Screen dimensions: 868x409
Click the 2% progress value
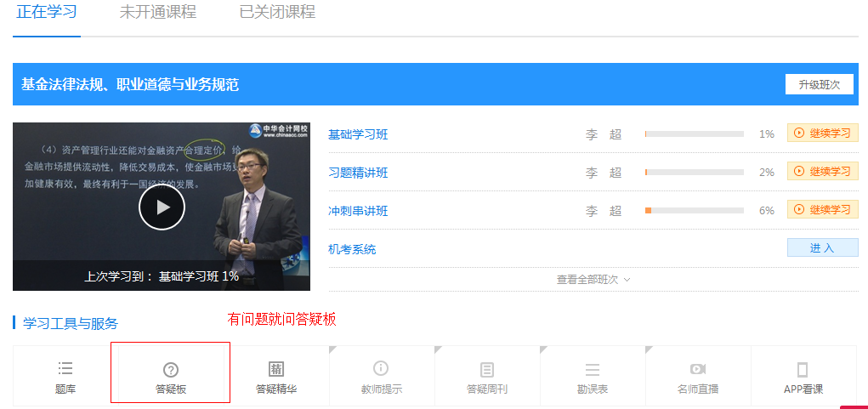click(x=767, y=173)
